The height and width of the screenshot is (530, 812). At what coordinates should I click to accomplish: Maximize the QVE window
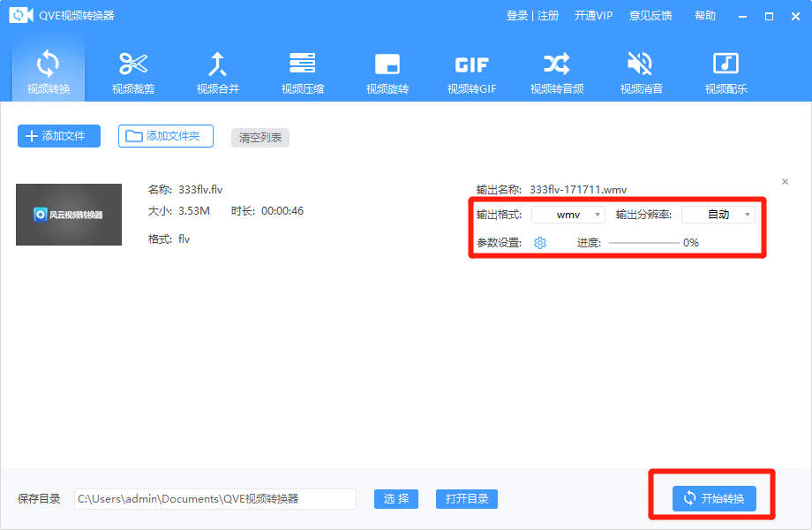click(769, 17)
